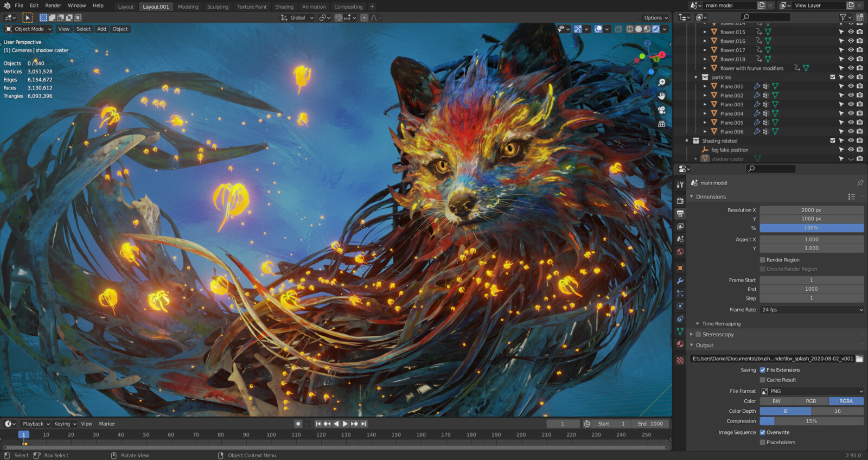Select RGBA color mode
868x460 pixels.
(x=846, y=401)
